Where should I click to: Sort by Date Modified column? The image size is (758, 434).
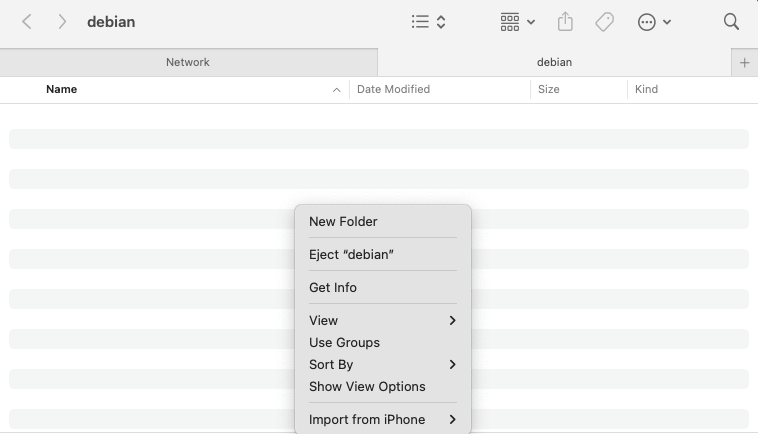[x=394, y=89]
